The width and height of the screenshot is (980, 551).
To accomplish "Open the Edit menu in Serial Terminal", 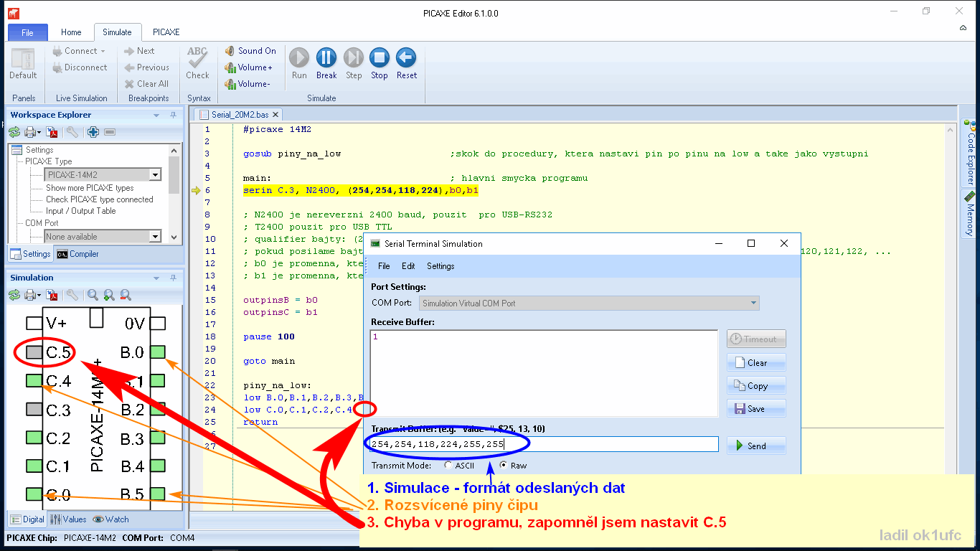I will tap(408, 266).
